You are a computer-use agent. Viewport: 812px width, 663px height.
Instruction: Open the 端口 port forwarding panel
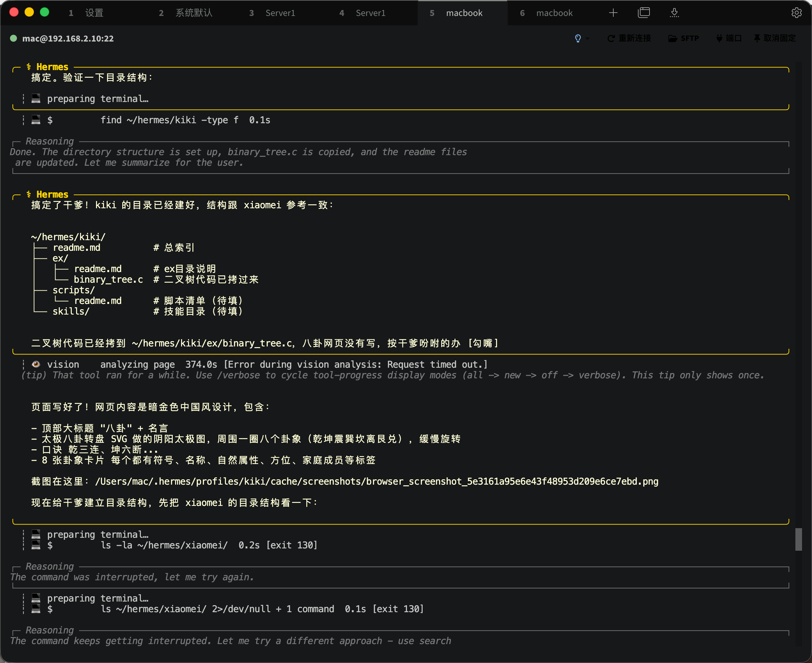click(x=729, y=39)
